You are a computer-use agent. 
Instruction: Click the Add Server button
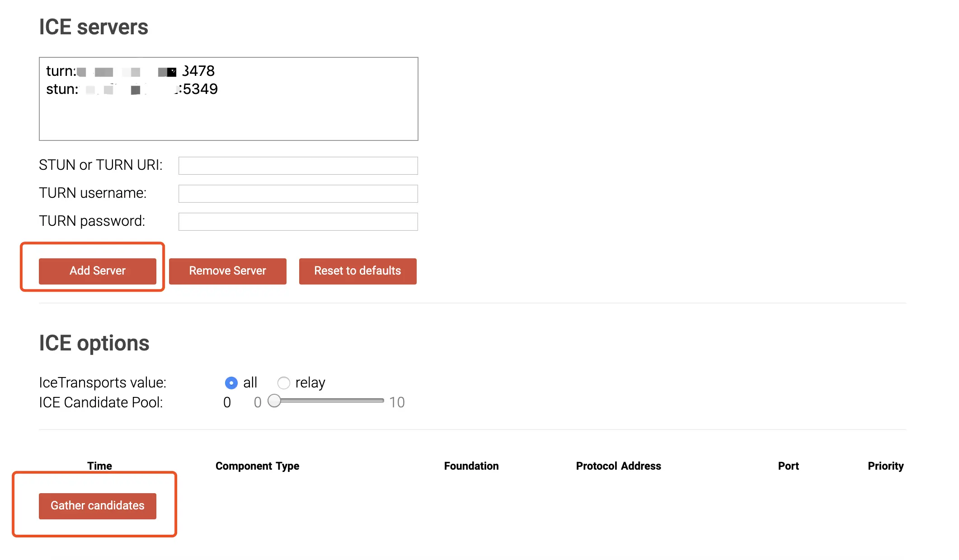(x=97, y=271)
